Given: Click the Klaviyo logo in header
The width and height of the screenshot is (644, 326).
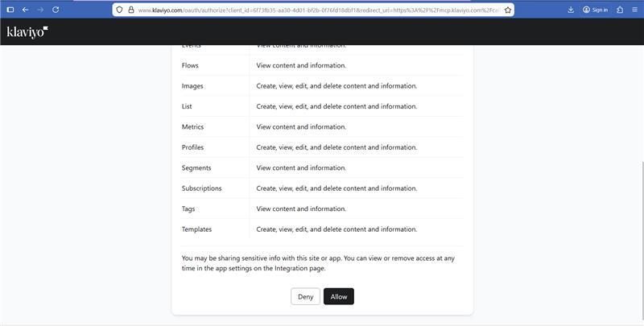Looking at the screenshot, I should click(27, 32).
